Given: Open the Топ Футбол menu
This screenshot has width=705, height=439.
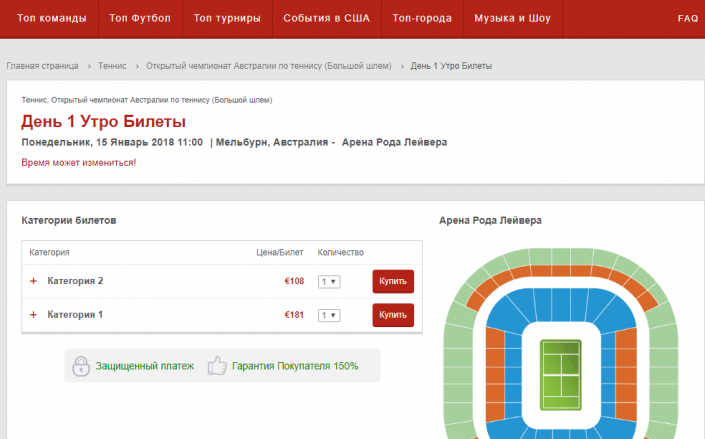Looking at the screenshot, I should [x=140, y=18].
